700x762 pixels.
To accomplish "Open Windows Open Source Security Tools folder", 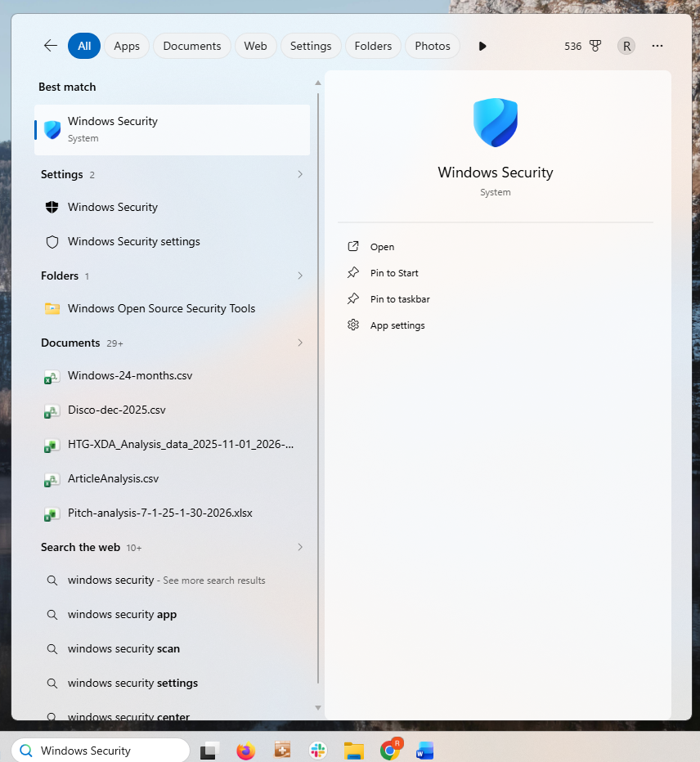I will click(172, 308).
